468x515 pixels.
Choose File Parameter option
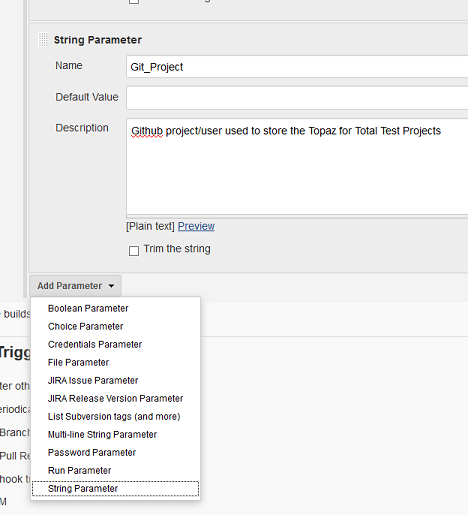78,362
